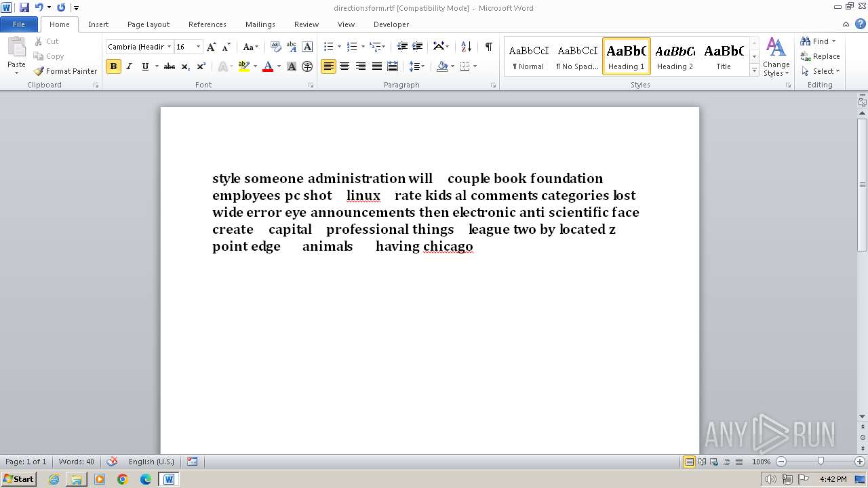
Task: Click the Grow Font icon
Action: [x=212, y=47]
